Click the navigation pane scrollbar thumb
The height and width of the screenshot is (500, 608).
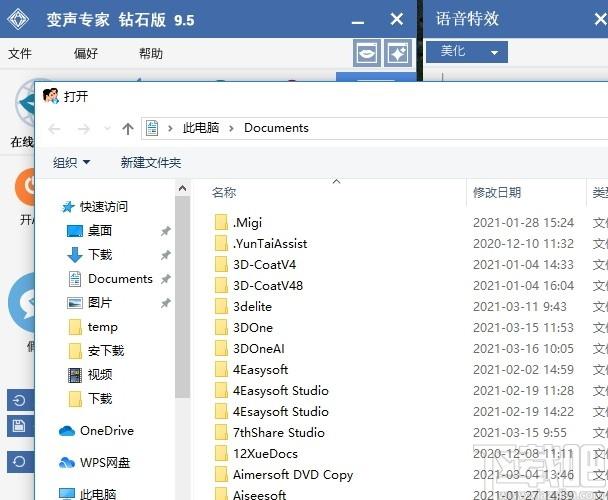click(x=182, y=297)
